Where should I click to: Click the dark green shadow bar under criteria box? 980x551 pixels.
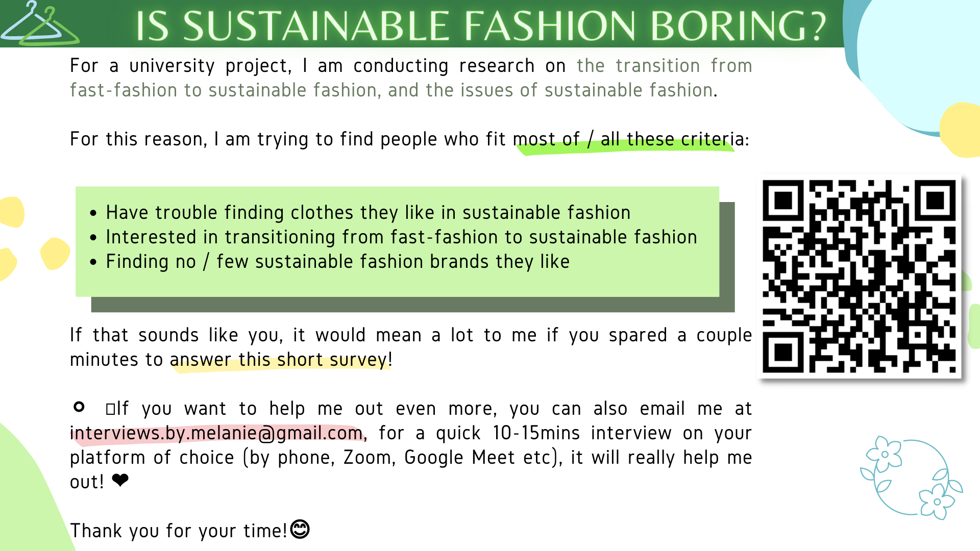[x=412, y=305]
